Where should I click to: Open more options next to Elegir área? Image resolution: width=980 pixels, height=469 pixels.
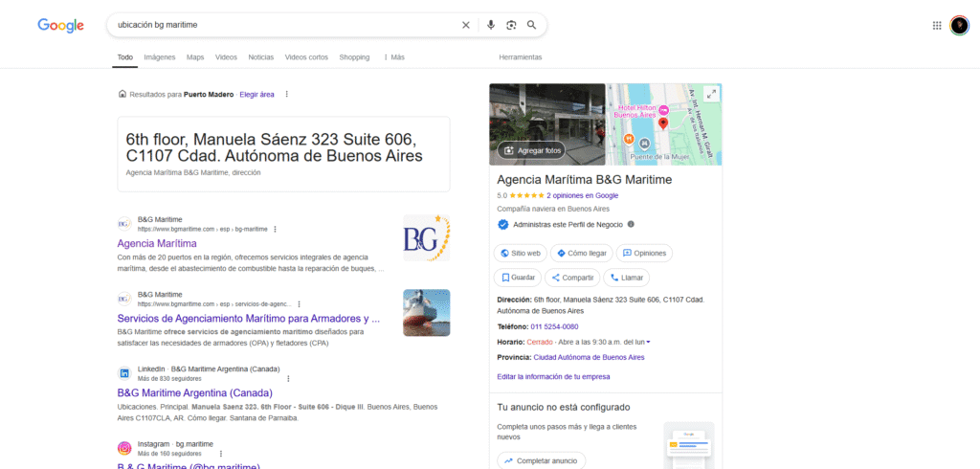286,94
